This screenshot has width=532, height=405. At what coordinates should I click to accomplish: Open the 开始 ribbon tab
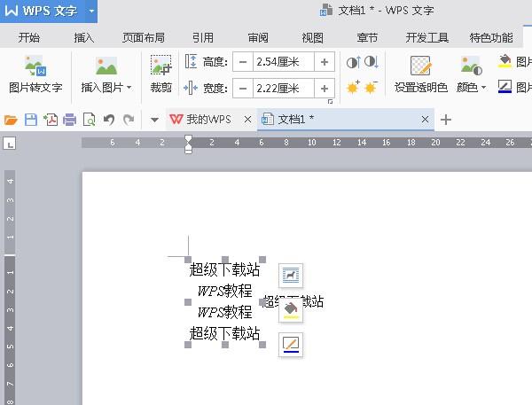click(x=29, y=37)
